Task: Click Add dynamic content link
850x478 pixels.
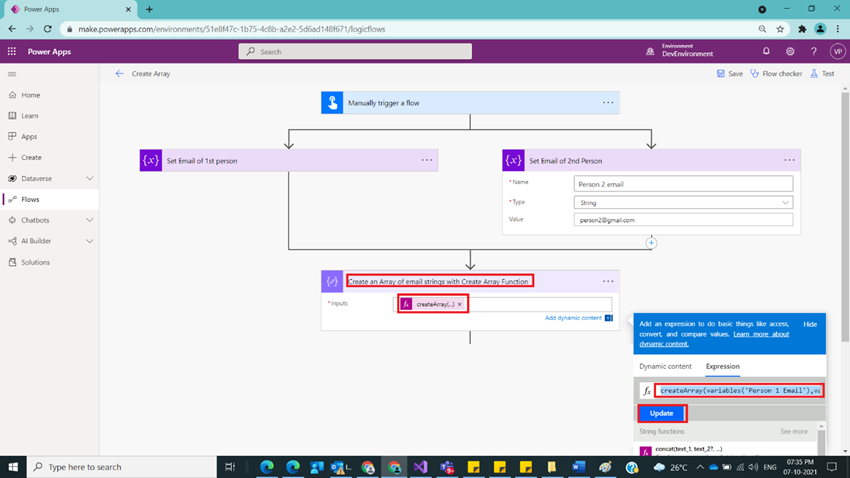Action: pos(573,318)
